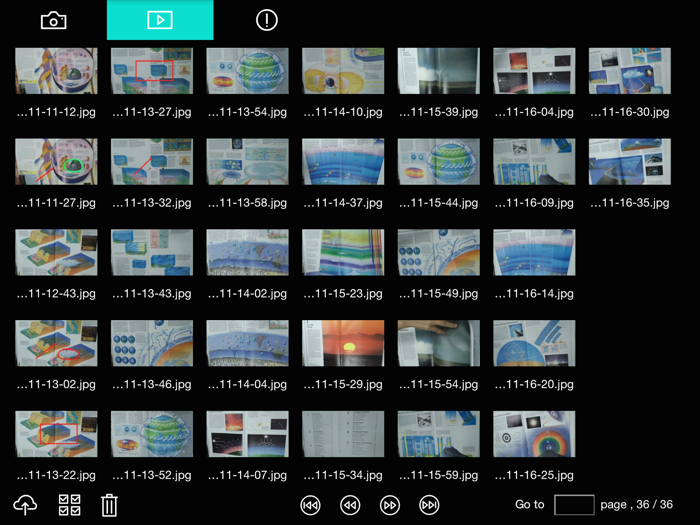Choose the sunset picture 11-15-29.jpg
This screenshot has height=525, width=700.
click(x=343, y=343)
